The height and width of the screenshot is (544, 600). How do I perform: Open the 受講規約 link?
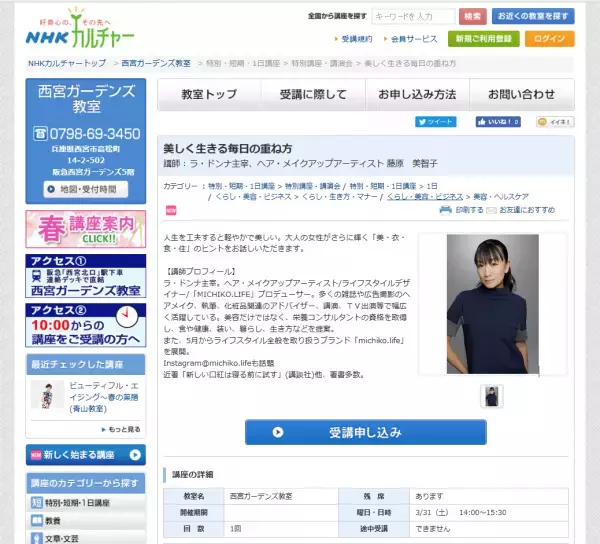(x=356, y=39)
